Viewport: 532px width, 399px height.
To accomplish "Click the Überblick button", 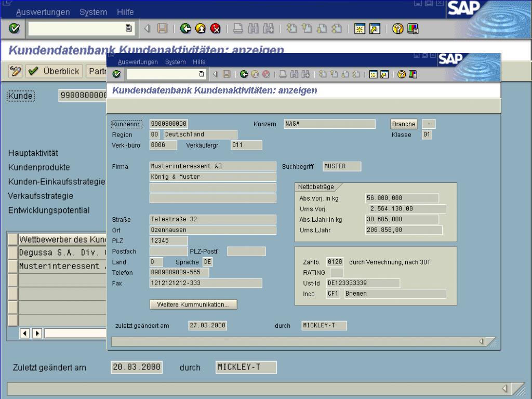I will click(54, 71).
